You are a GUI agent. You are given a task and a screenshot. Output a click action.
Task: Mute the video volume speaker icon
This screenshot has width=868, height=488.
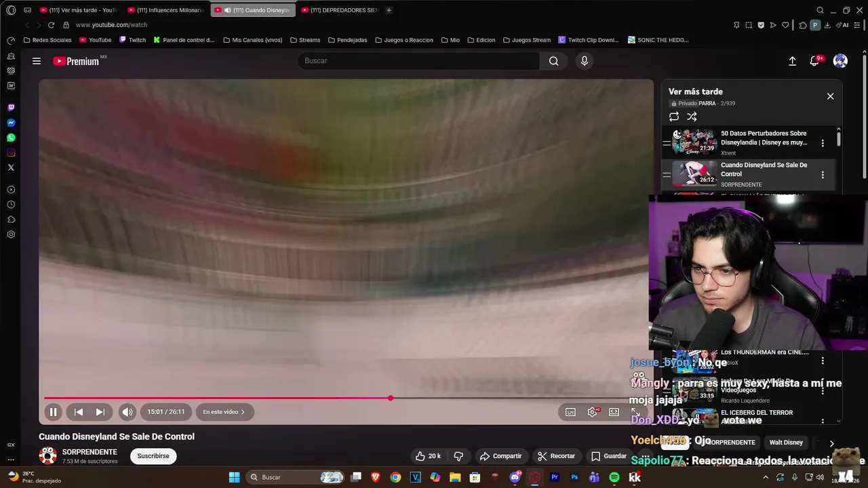click(127, 411)
